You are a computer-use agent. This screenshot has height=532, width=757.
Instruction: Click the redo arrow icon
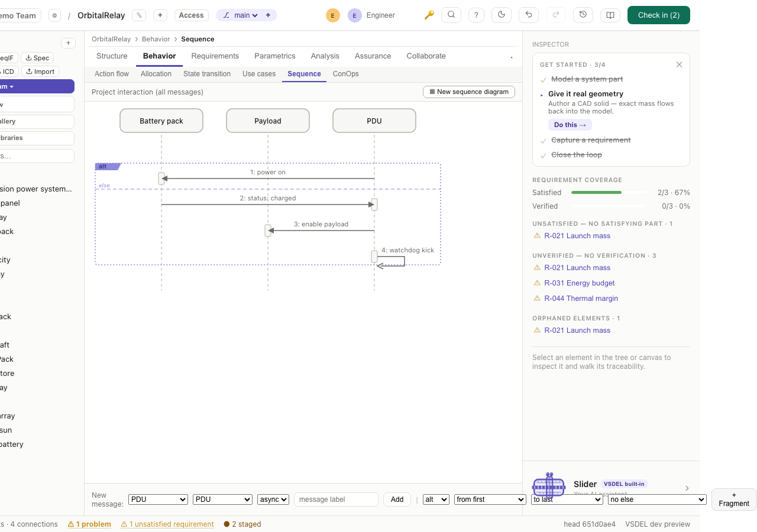[x=556, y=15]
